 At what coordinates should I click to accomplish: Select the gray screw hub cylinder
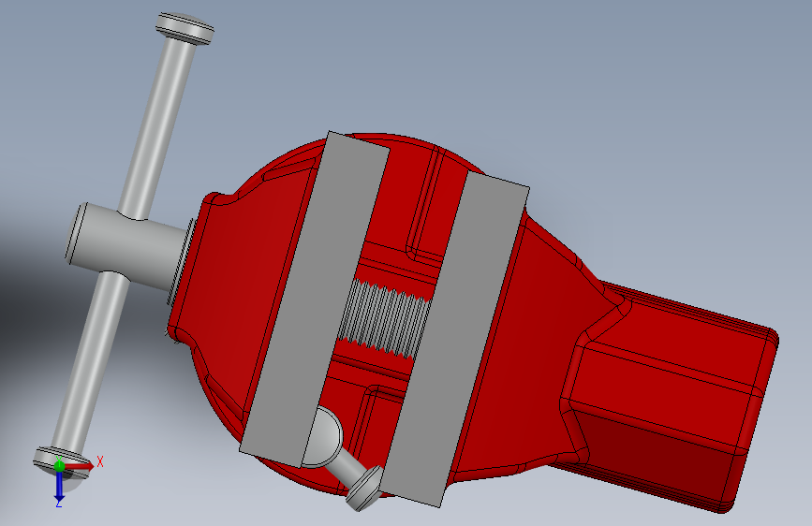click(127, 244)
